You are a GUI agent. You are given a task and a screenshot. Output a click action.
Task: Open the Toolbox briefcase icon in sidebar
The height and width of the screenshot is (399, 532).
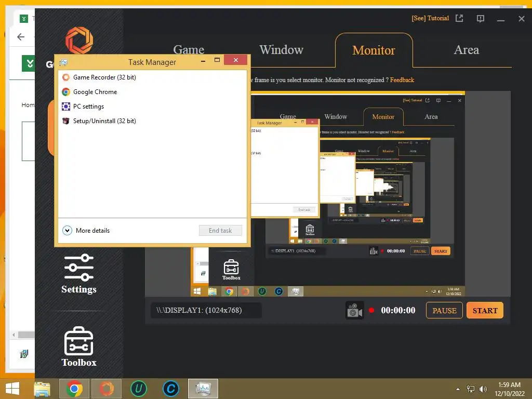tap(79, 341)
